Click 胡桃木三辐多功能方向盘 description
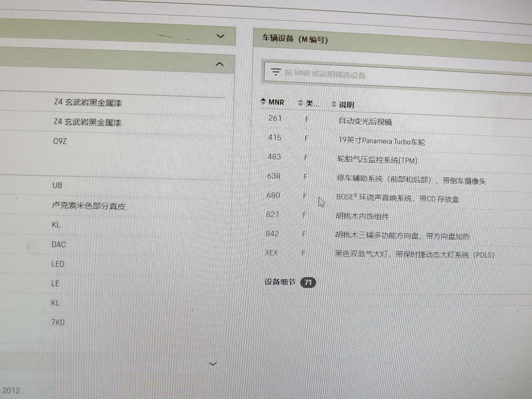The image size is (532, 399). [402, 236]
